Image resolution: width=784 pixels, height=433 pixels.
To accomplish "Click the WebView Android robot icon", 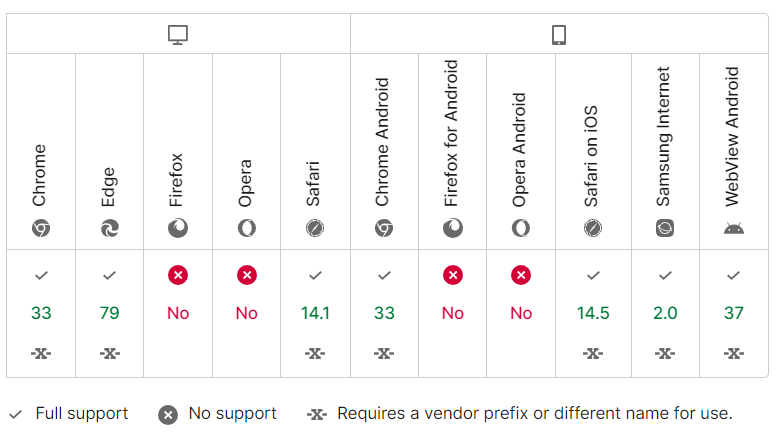I will click(x=734, y=228).
